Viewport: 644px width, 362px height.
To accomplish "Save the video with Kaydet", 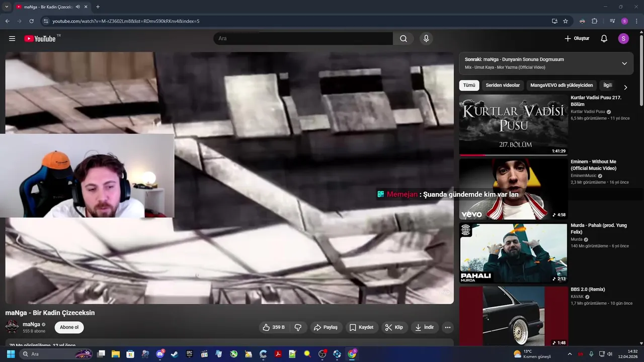I will coord(361,327).
